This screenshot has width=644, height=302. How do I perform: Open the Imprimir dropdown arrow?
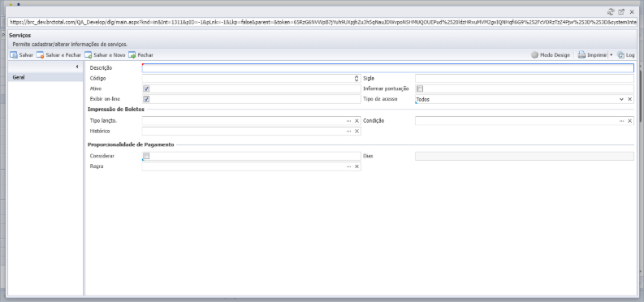coord(611,55)
